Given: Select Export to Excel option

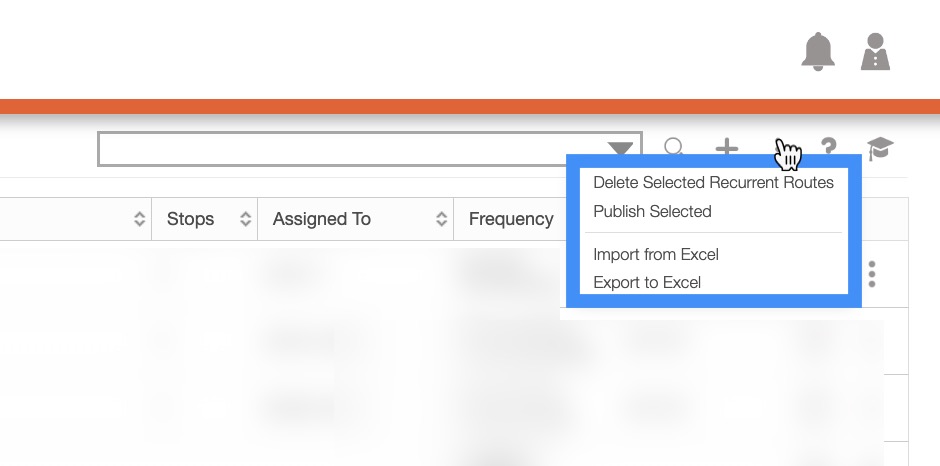Looking at the screenshot, I should [x=647, y=282].
